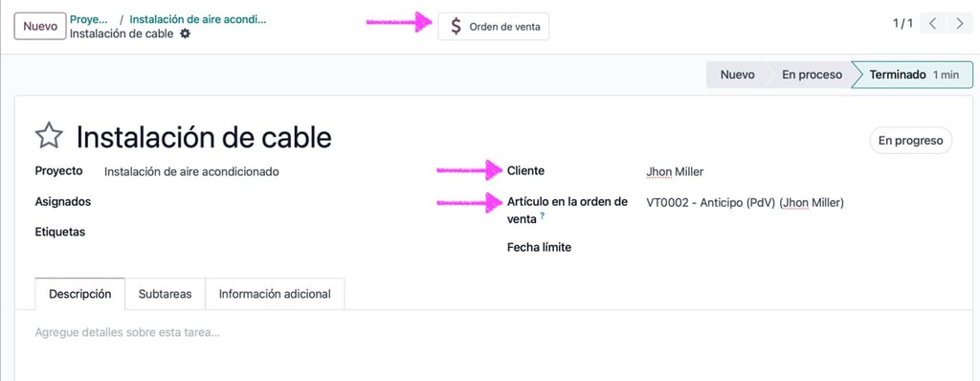The height and width of the screenshot is (381, 980).
Task: Set task stage to En proceso
Action: 812,75
